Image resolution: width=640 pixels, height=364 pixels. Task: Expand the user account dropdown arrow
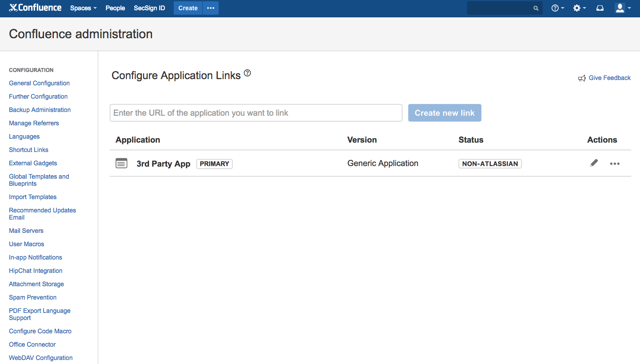point(628,8)
